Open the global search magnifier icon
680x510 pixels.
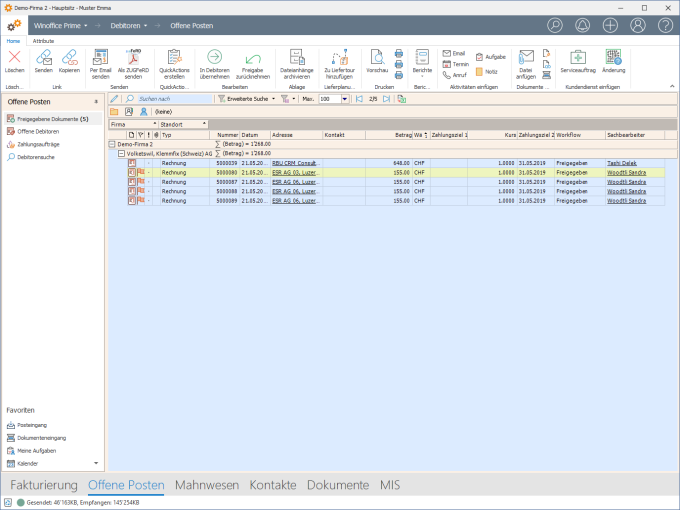click(555, 25)
